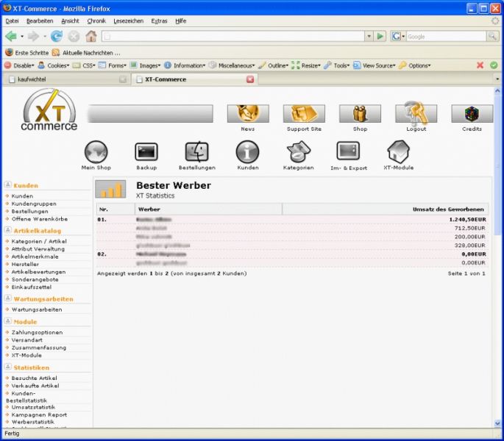Image resolution: width=504 pixels, height=441 pixels.
Task: Open the Datei menu
Action: 12,21
